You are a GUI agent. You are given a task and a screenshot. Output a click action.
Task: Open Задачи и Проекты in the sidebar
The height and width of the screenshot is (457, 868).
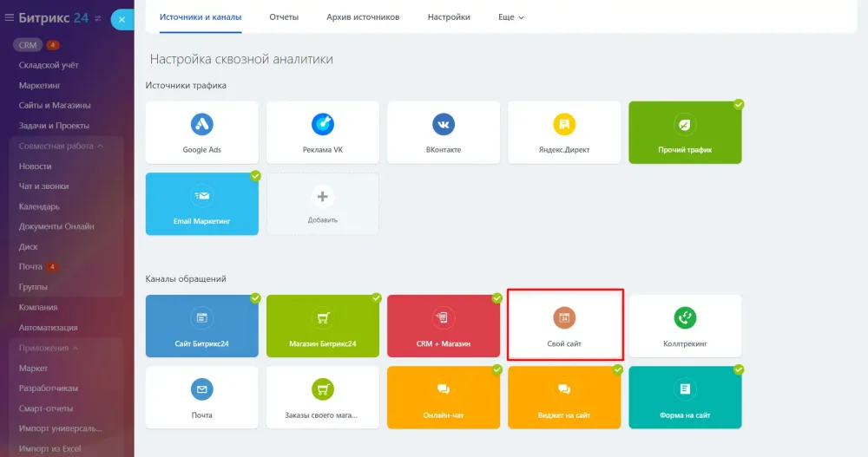click(54, 126)
